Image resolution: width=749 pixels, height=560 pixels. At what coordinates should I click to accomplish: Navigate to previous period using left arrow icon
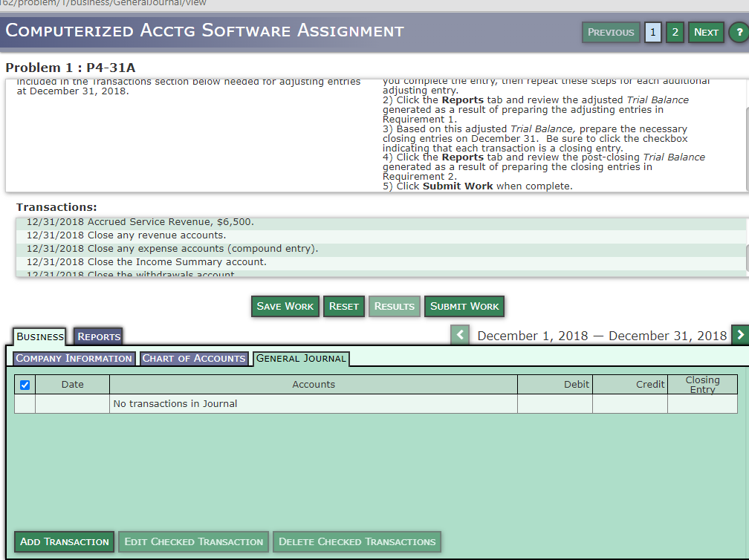point(459,334)
